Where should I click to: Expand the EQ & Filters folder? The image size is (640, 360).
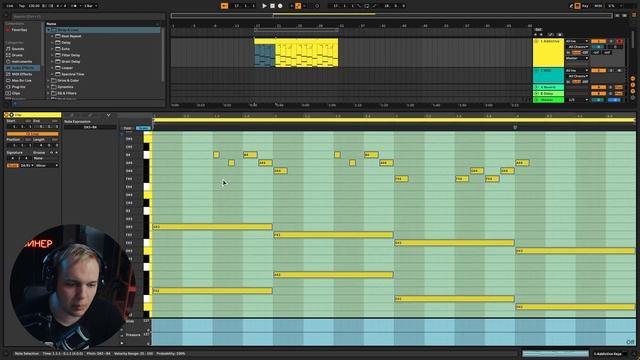[49, 93]
